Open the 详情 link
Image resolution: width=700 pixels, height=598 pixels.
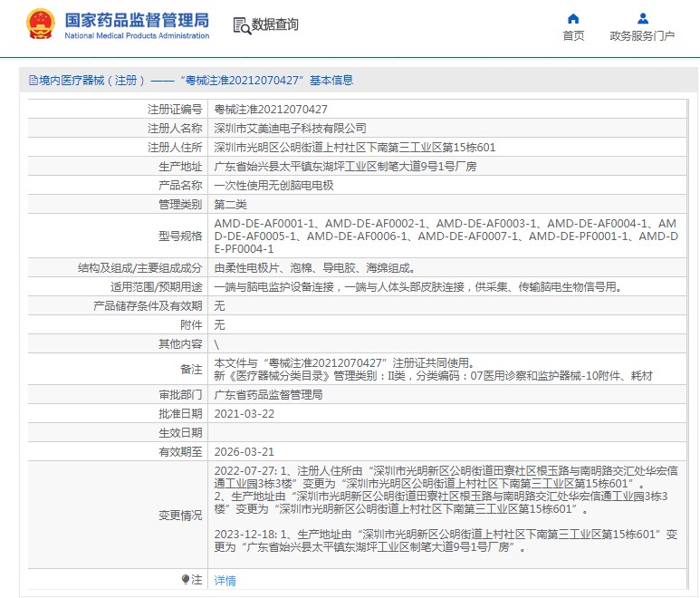click(x=225, y=580)
